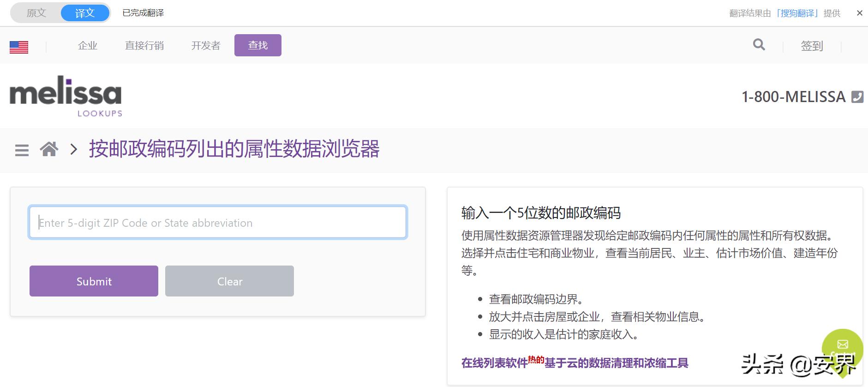The image size is (868, 387).
Task: Open the hamburger menu icon
Action: (x=22, y=150)
